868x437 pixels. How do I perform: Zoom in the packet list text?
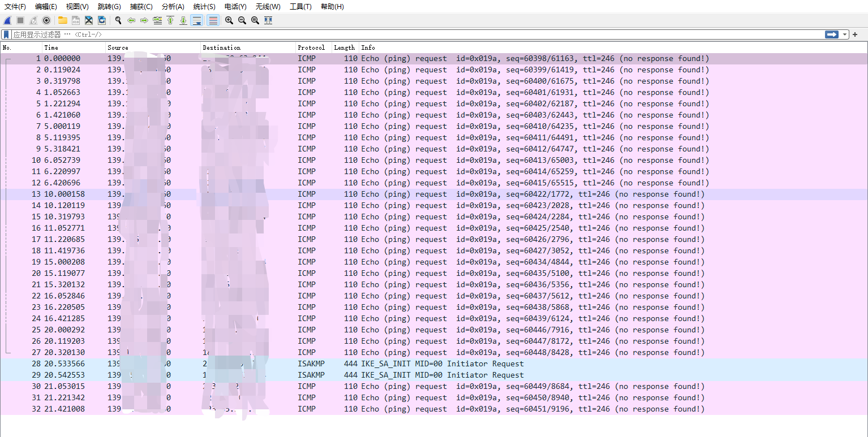coord(229,20)
